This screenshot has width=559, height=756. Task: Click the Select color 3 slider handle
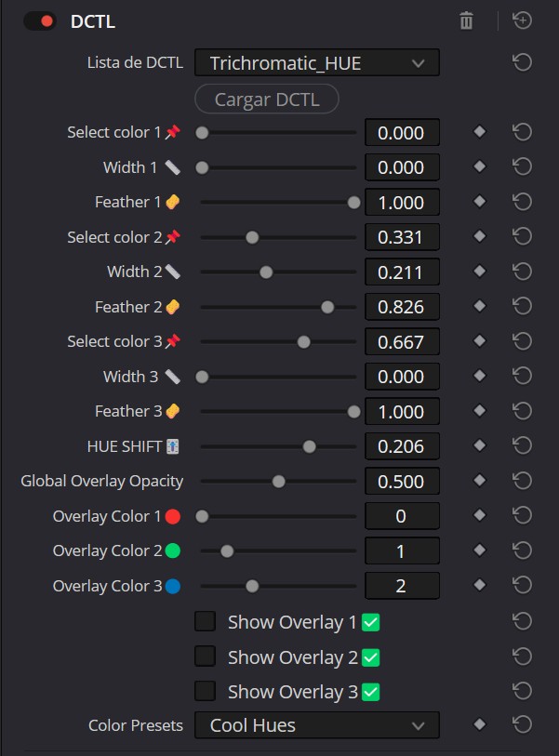tap(303, 342)
